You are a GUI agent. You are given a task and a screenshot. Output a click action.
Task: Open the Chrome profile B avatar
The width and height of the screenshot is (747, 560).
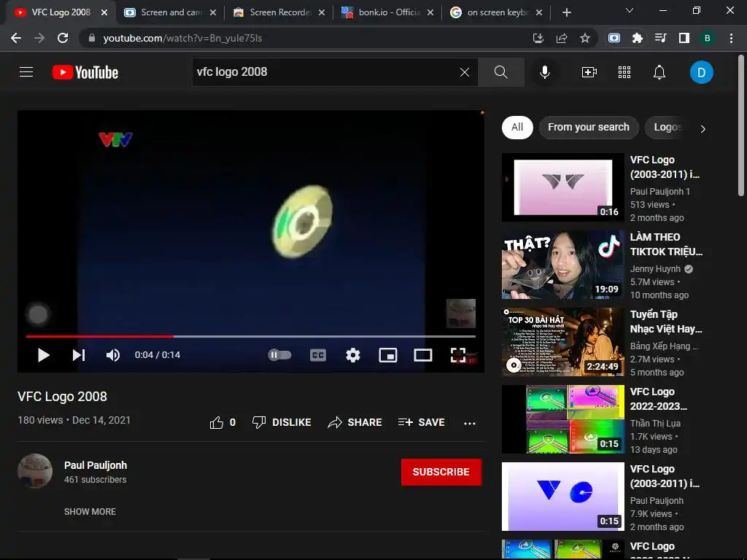708,38
